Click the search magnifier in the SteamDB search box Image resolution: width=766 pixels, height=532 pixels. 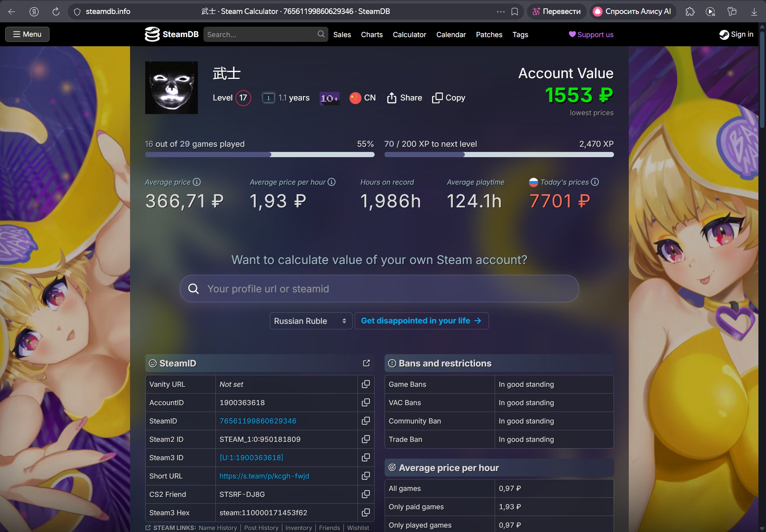click(321, 34)
